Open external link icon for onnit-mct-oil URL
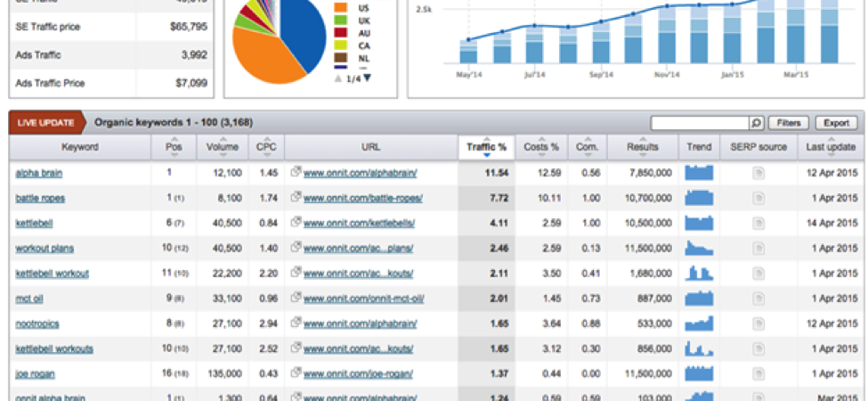 (296, 298)
